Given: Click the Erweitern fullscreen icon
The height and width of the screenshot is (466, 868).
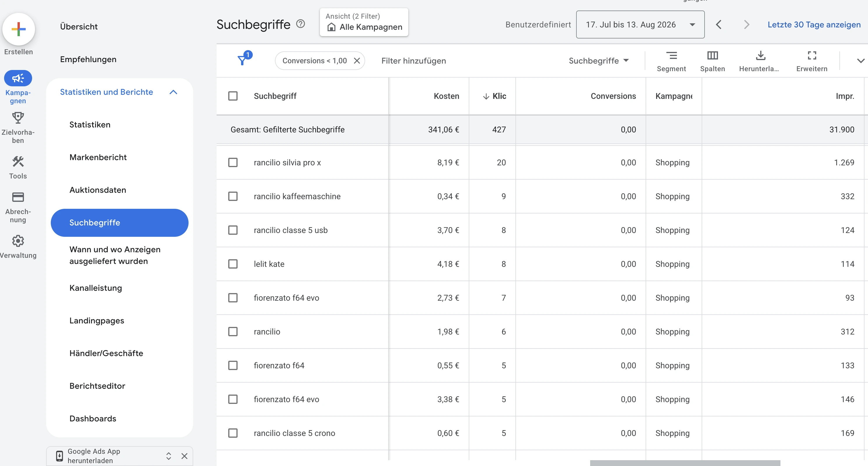Looking at the screenshot, I should click(812, 56).
